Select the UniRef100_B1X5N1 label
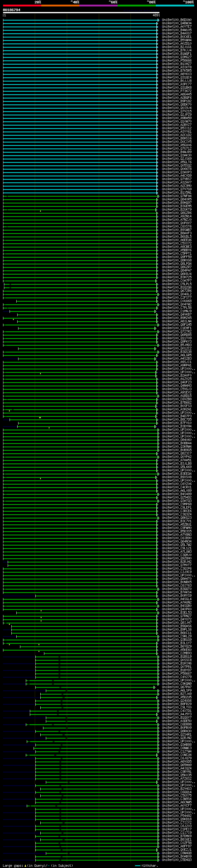Viewport: 197px width, 868px height. (177, 193)
